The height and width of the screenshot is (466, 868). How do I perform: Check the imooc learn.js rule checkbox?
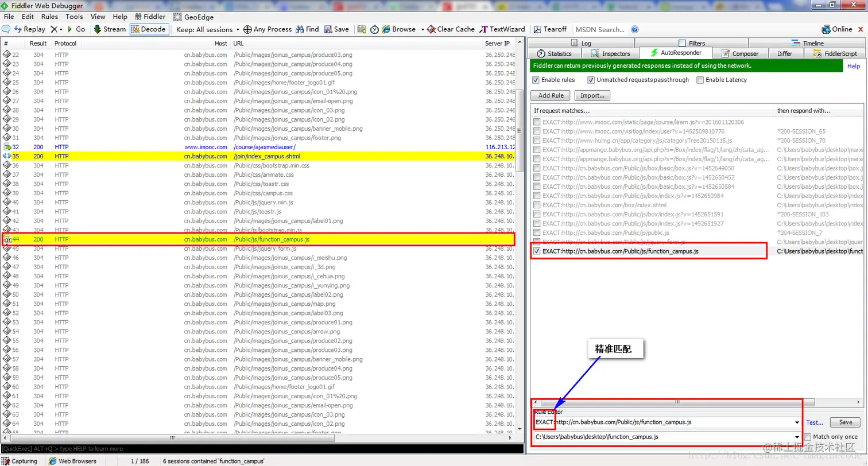tap(537, 122)
